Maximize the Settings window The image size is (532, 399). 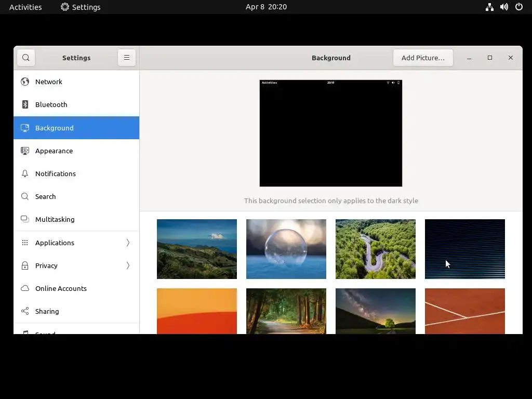coord(489,58)
